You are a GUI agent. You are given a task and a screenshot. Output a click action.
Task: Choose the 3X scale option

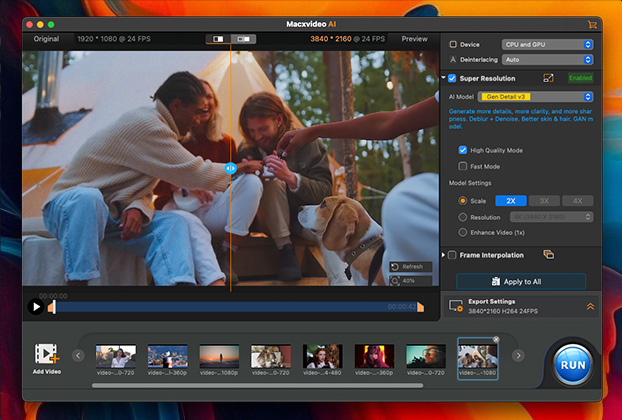tap(544, 201)
